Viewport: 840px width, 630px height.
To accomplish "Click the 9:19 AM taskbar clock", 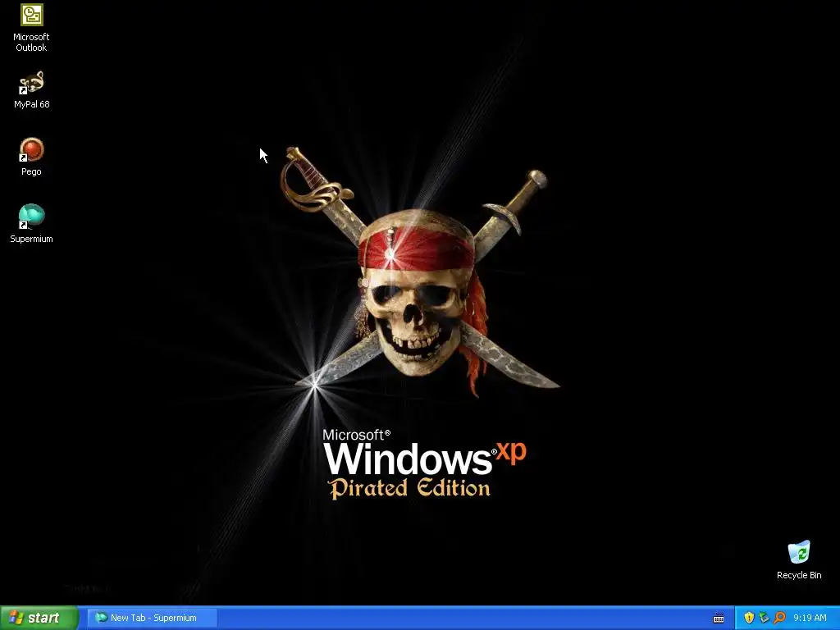I will pyautogui.click(x=810, y=618).
